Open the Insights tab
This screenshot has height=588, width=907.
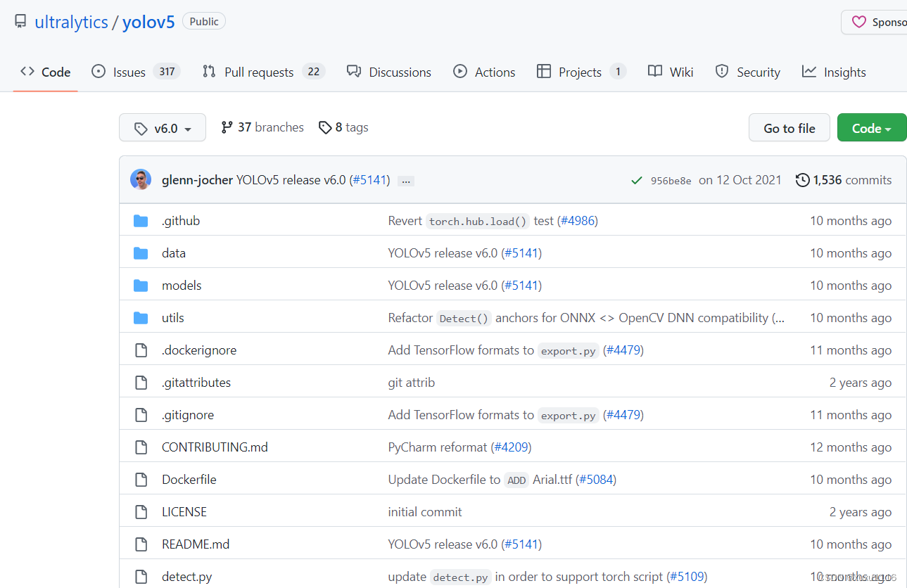click(834, 72)
